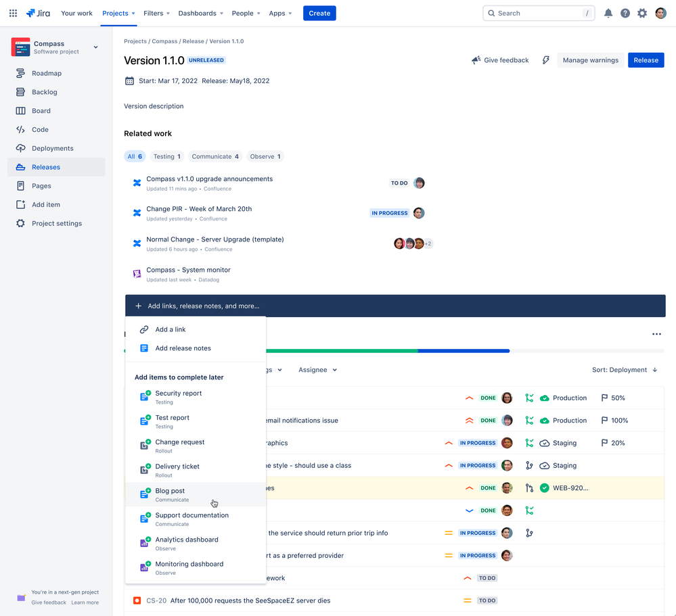Screen dimensions: 676x616
Task: Open Deployments in the sidebar
Action: 56,148
